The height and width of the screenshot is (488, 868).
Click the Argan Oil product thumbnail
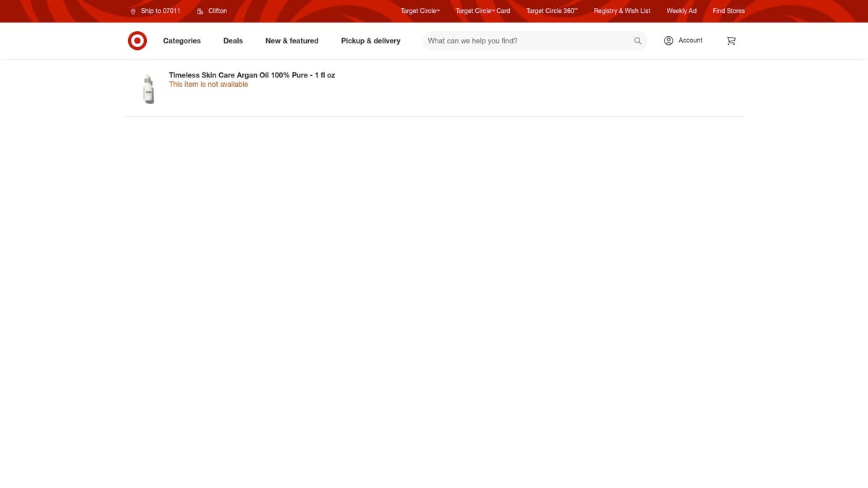click(148, 89)
